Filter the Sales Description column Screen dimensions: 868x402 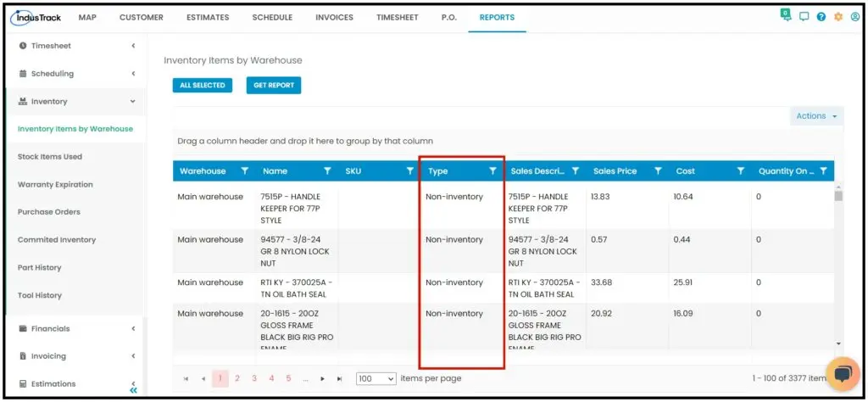point(576,171)
